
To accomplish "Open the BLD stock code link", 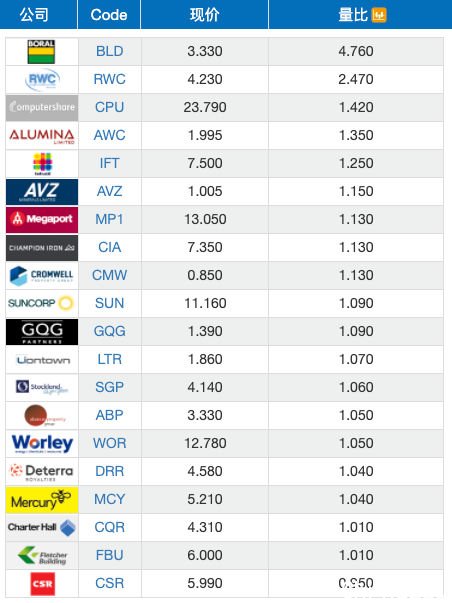I will [110, 51].
